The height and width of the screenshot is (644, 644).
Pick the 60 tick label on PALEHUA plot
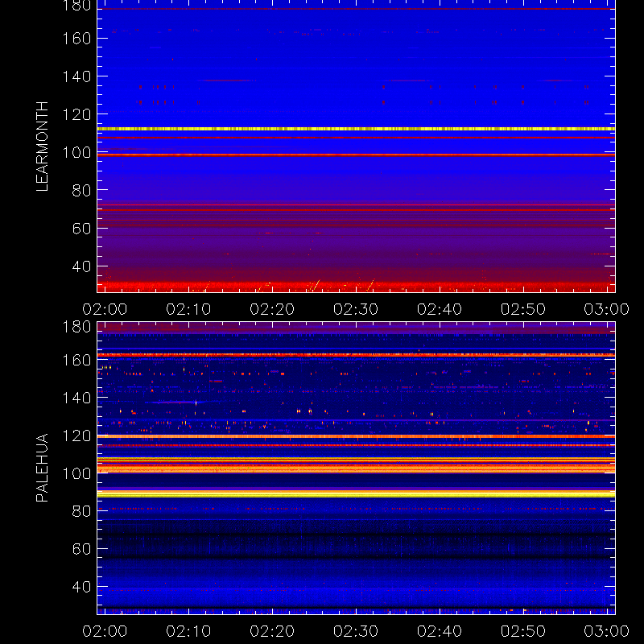click(81, 549)
